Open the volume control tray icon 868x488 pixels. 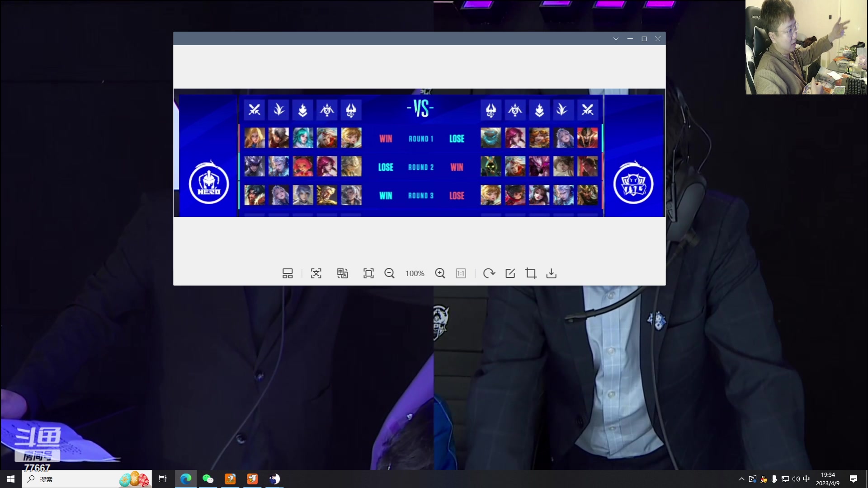tap(796, 479)
